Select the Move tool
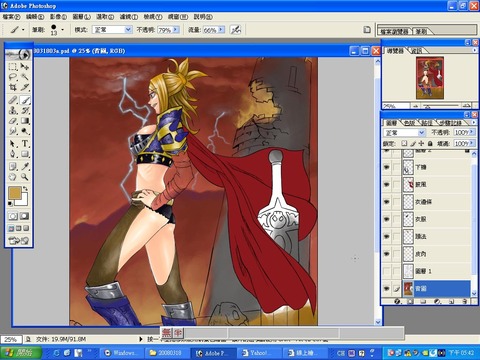480x360 pixels. [x=25, y=67]
